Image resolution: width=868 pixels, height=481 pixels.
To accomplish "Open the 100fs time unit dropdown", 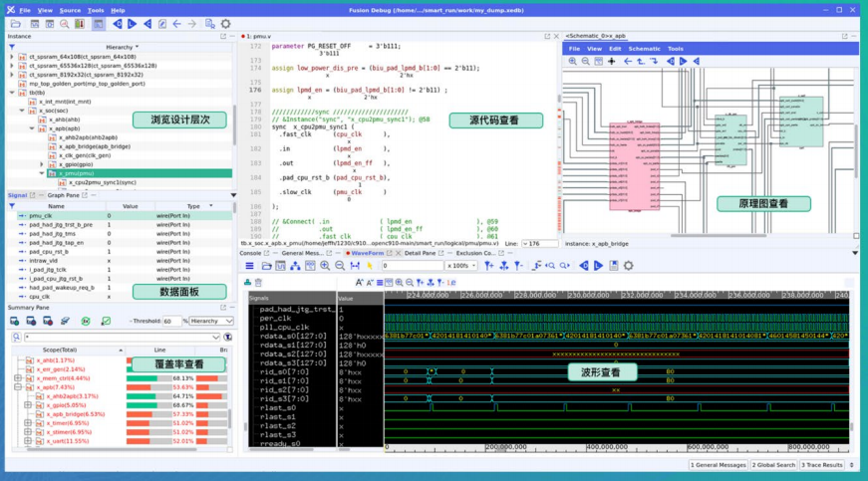I will pos(461,266).
